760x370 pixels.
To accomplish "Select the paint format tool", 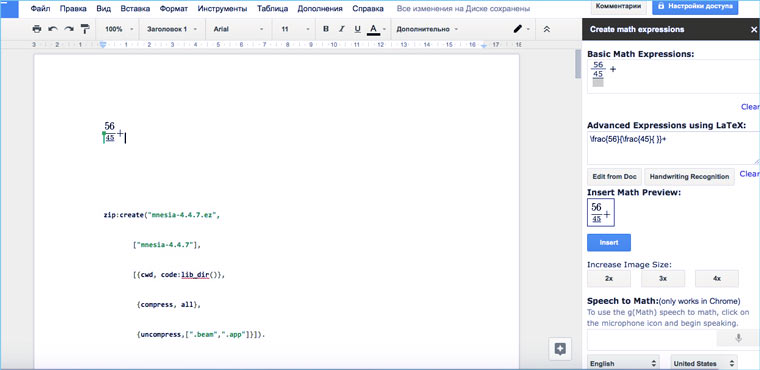I will pyautogui.click(x=85, y=29).
